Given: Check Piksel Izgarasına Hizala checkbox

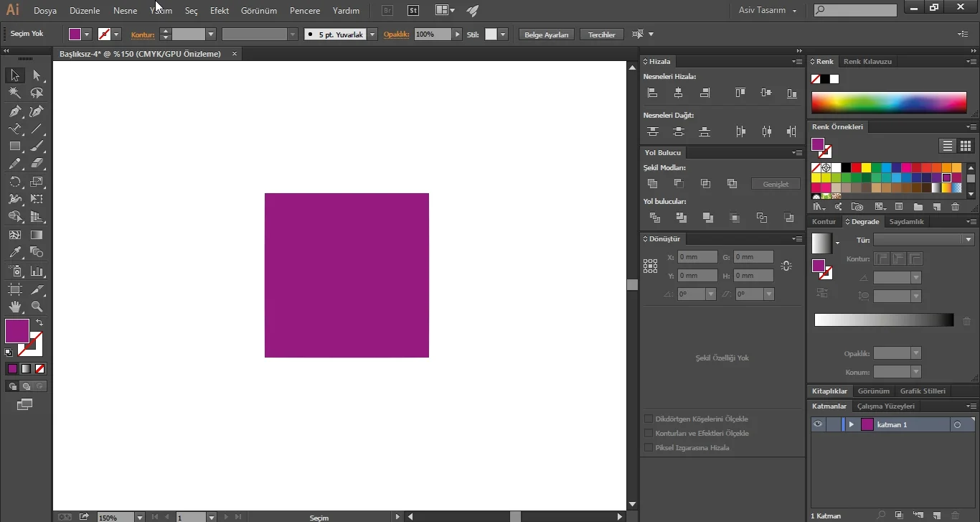Looking at the screenshot, I should pyautogui.click(x=649, y=447).
